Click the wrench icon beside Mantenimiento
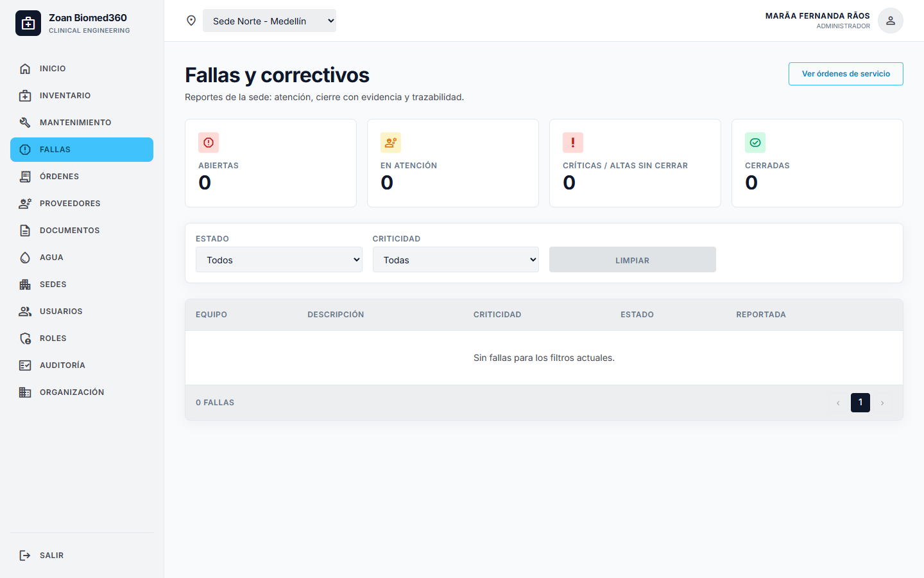The width and height of the screenshot is (924, 578). click(x=25, y=123)
